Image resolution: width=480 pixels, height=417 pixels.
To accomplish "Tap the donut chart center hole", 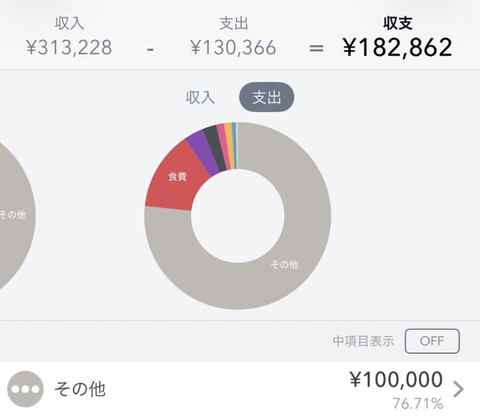I will [238, 216].
